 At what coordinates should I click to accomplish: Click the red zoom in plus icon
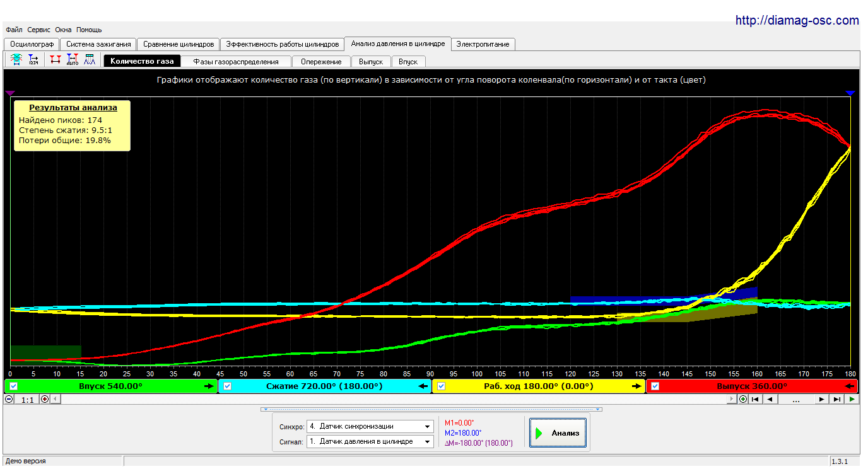click(x=44, y=399)
